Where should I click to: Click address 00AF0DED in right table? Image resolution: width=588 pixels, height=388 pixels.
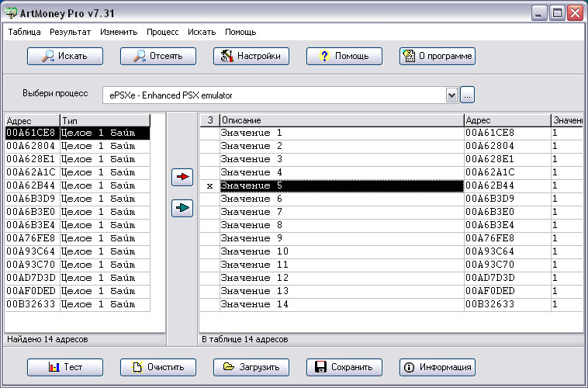[507, 291]
